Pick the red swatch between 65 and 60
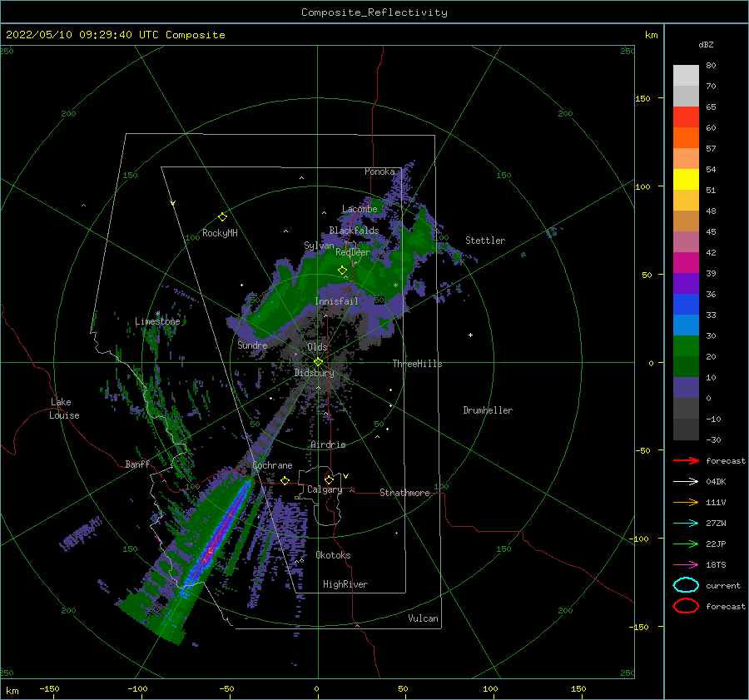Screen dimensions: 749x700 (x=686, y=117)
